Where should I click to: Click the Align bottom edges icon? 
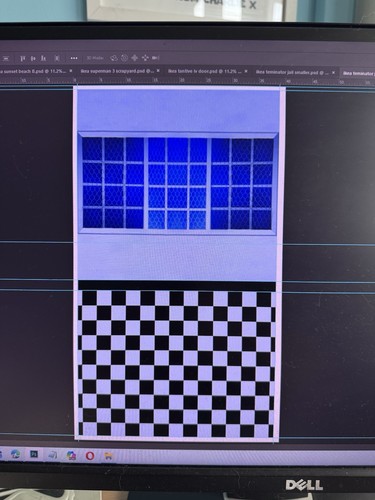coord(43,59)
